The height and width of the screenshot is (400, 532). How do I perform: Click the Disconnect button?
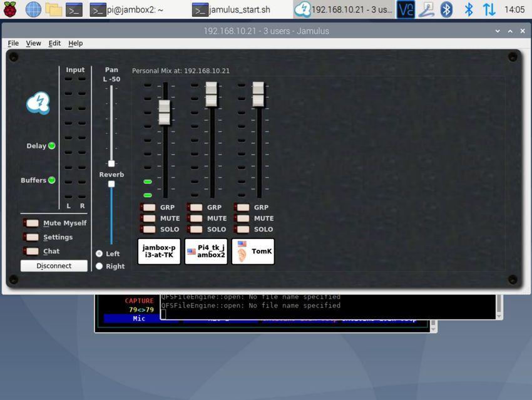click(x=54, y=265)
